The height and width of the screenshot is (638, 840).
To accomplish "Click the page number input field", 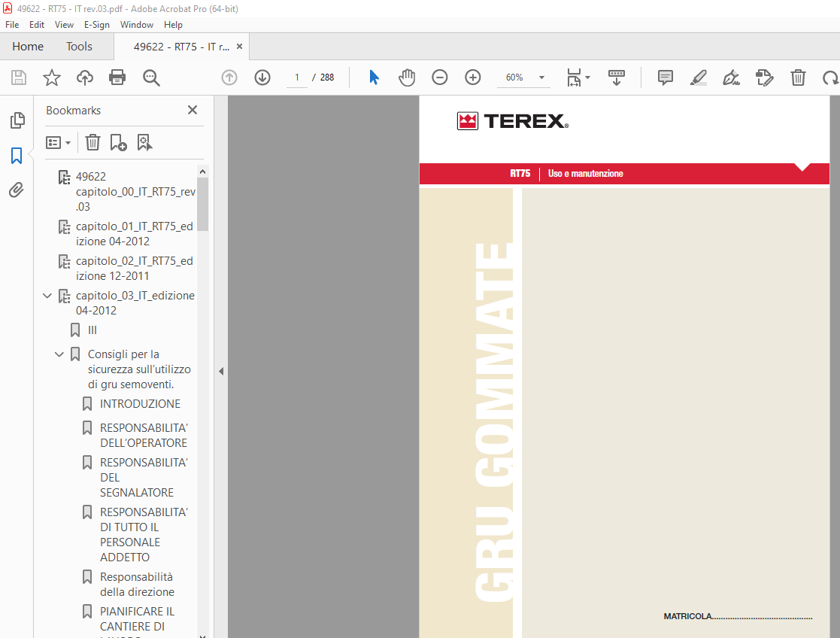I will pos(297,77).
